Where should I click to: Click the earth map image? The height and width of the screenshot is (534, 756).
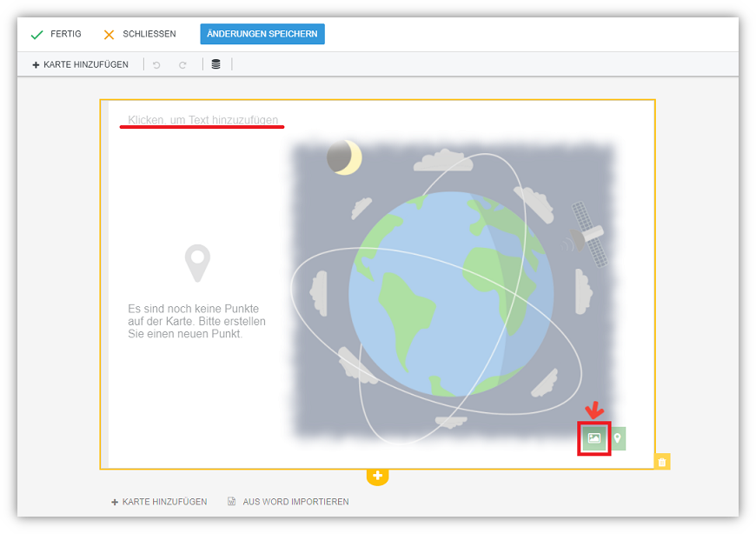point(452,292)
